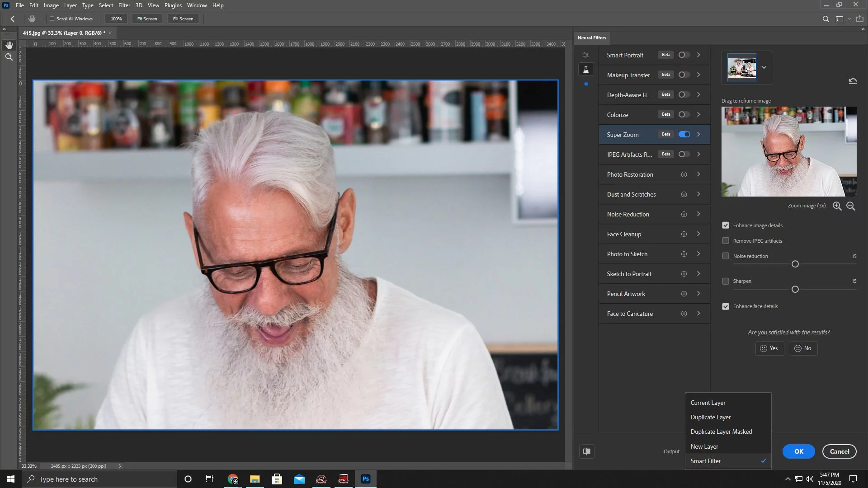
Task: Click the Fill Screen button
Action: pos(183,19)
